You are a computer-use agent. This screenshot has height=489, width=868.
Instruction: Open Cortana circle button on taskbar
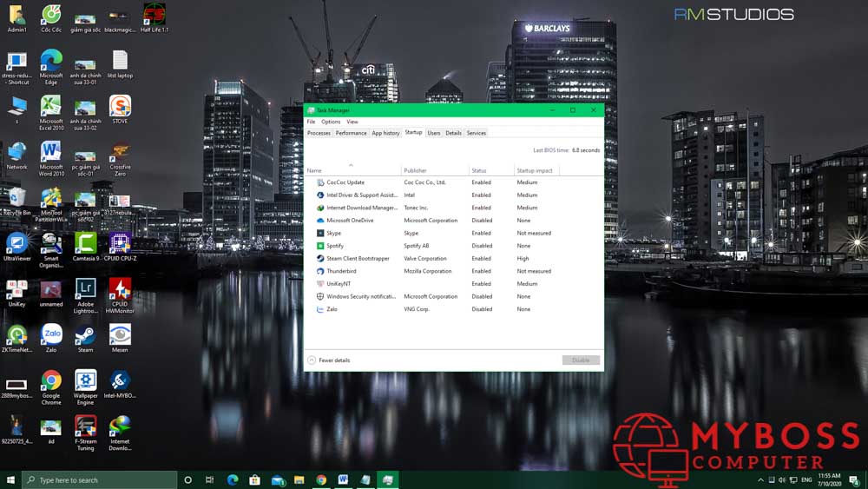click(187, 480)
